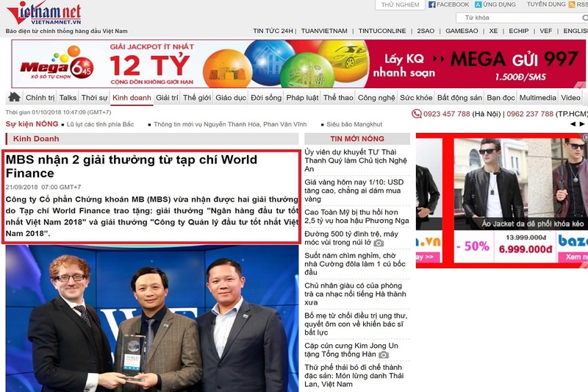Focus the Từ khóa search field
Screen dimensions: 588x392
pos(521,18)
